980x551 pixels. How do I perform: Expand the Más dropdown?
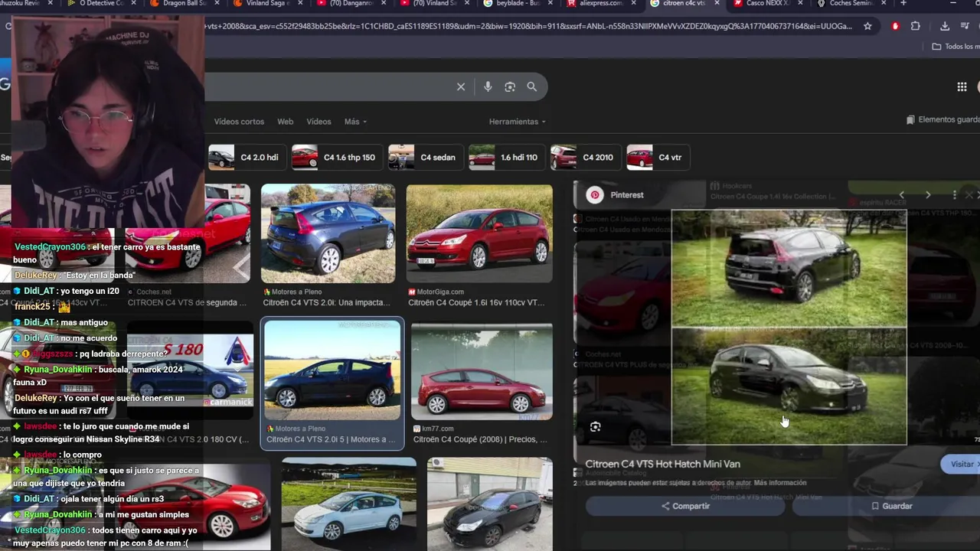tap(355, 122)
